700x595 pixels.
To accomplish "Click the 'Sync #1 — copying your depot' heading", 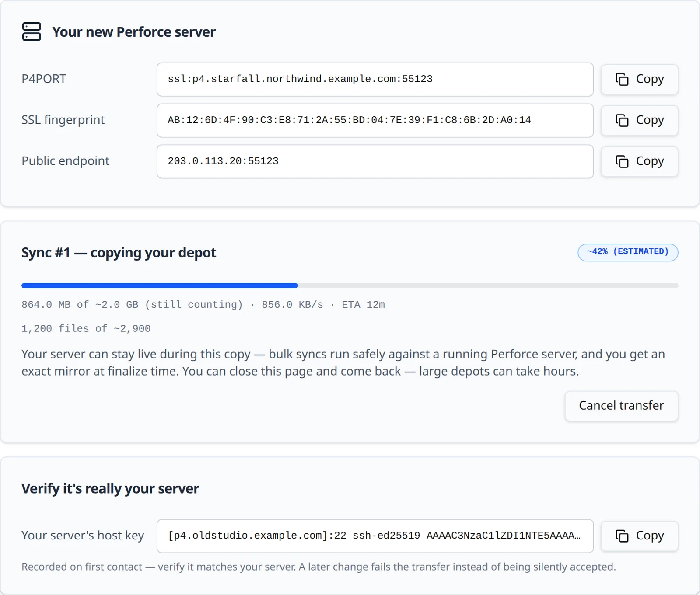I will 119,253.
